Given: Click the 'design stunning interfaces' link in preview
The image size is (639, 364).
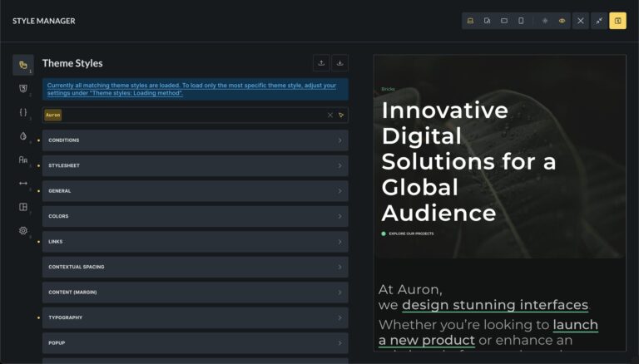Looking at the screenshot, I should pyautogui.click(x=494, y=305).
